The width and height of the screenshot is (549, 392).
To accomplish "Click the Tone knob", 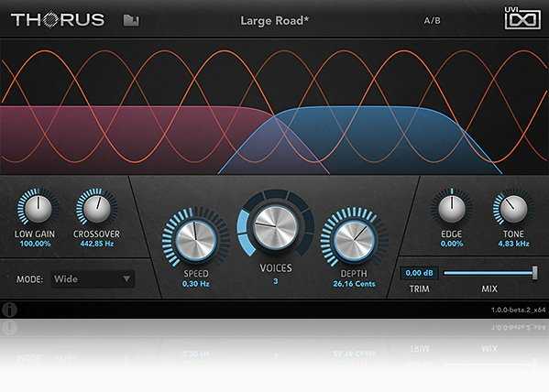I will point(513,209).
